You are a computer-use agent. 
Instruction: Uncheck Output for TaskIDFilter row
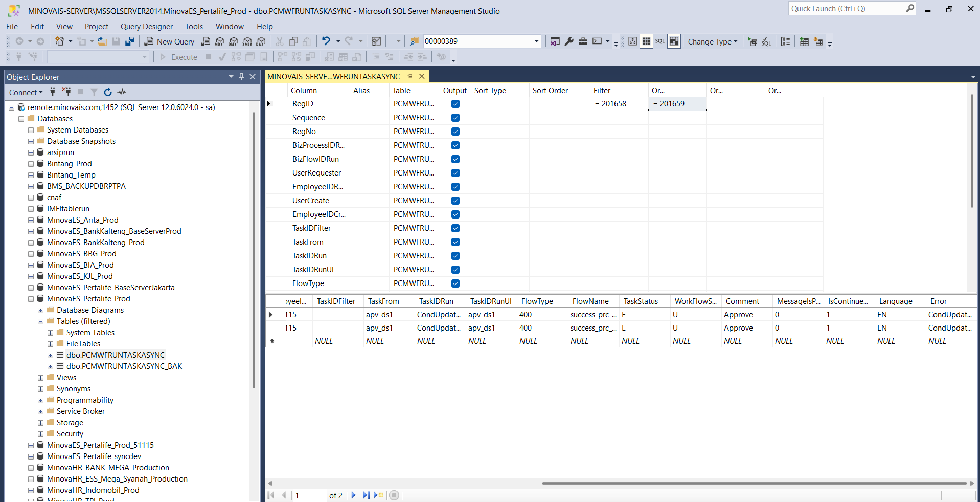pos(455,228)
